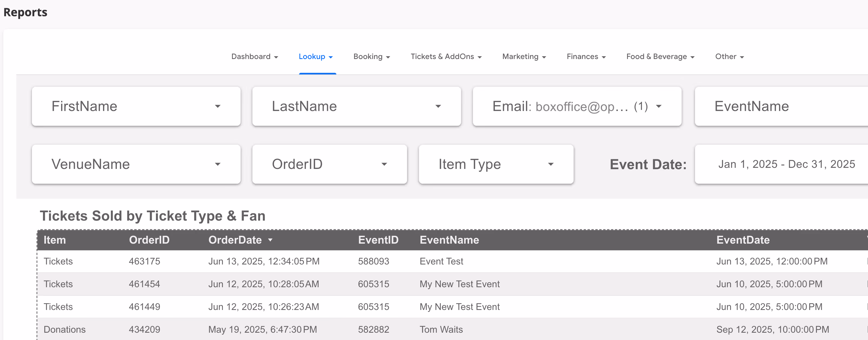
Task: Open the Event Date range picker
Action: (786, 164)
